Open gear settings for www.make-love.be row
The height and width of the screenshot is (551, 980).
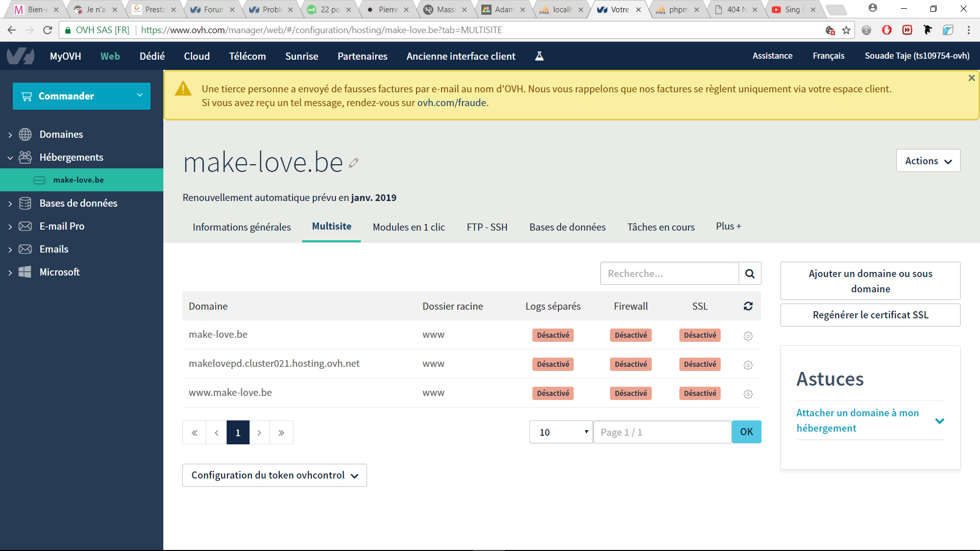(x=748, y=394)
